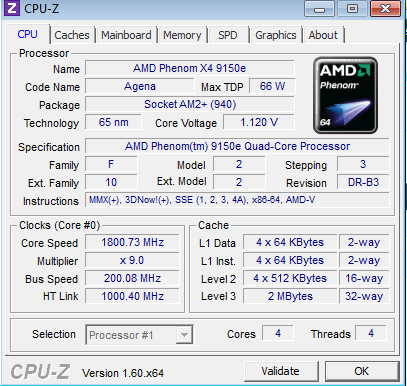Click the L1 Inst. 4 x 64 KBytes value

coord(290,260)
